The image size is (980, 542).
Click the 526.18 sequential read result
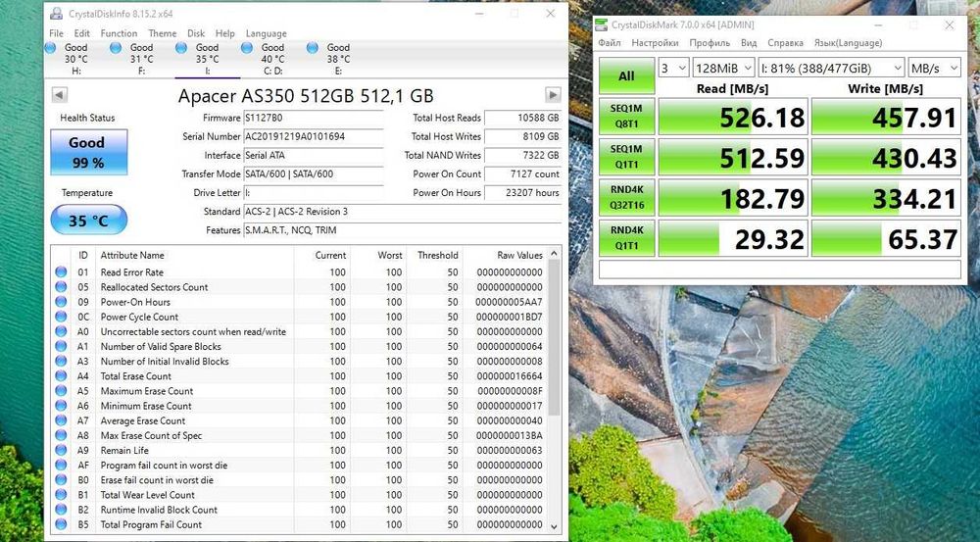click(733, 117)
